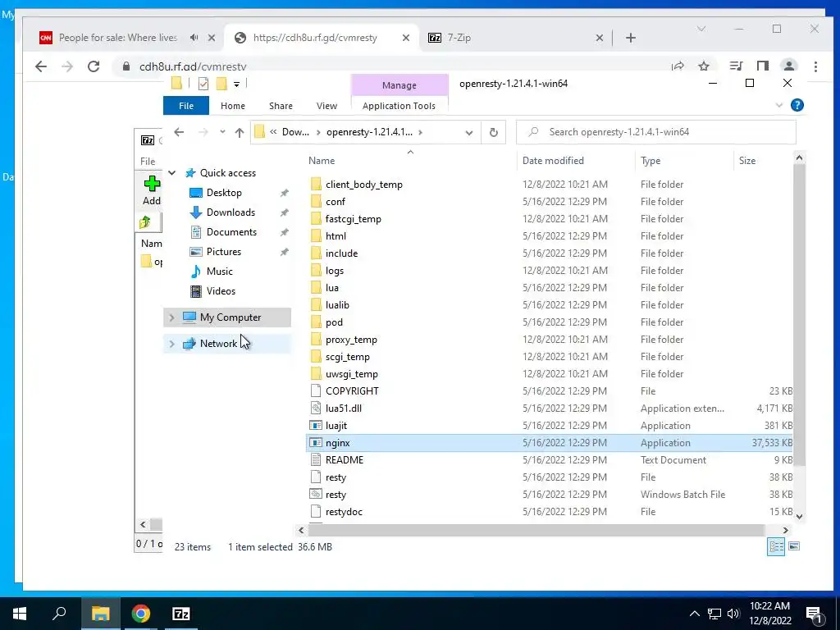Click the vertical scrollbar down arrow
This screenshot has height=630, width=840.
(799, 517)
